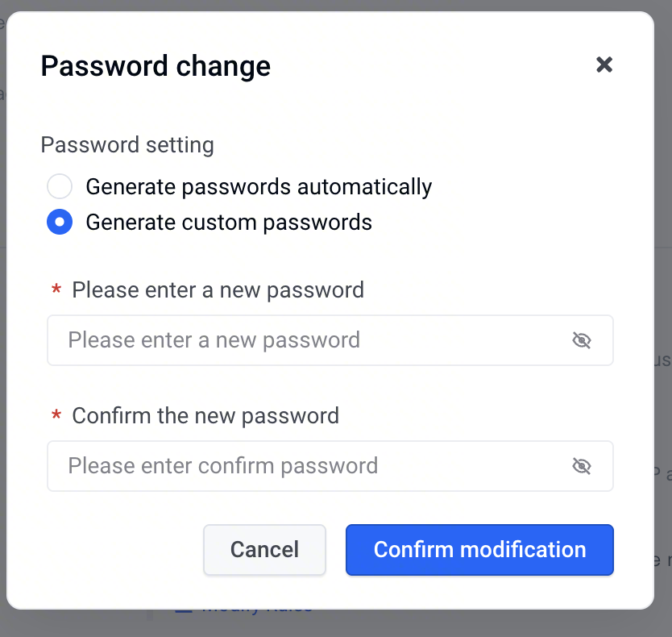Image resolution: width=672 pixels, height=637 pixels.
Task: Select Generate custom passwords radio button
Action: (60, 222)
